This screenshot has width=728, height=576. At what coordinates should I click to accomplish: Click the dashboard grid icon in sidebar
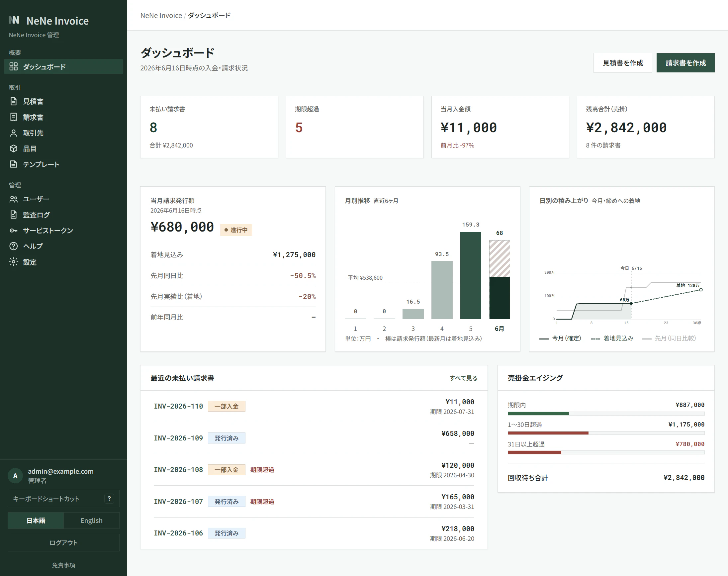pos(14,66)
